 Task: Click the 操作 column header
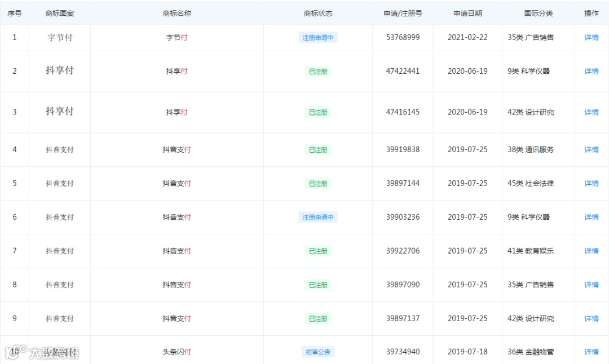click(591, 14)
